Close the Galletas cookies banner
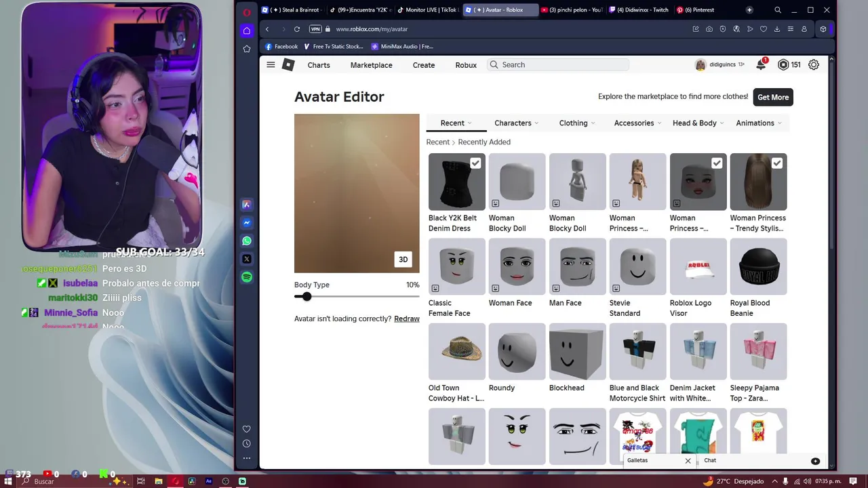 pos(688,461)
